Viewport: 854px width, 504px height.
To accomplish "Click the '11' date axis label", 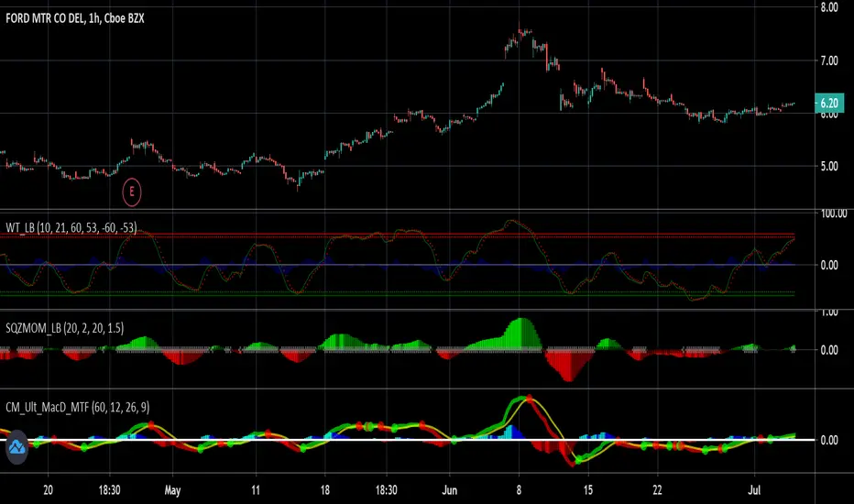I will pyautogui.click(x=256, y=490).
